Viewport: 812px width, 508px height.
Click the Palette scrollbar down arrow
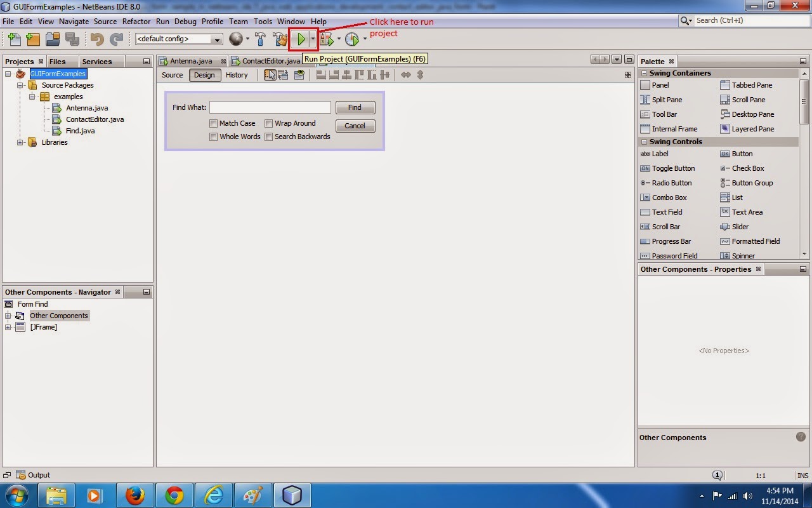804,253
